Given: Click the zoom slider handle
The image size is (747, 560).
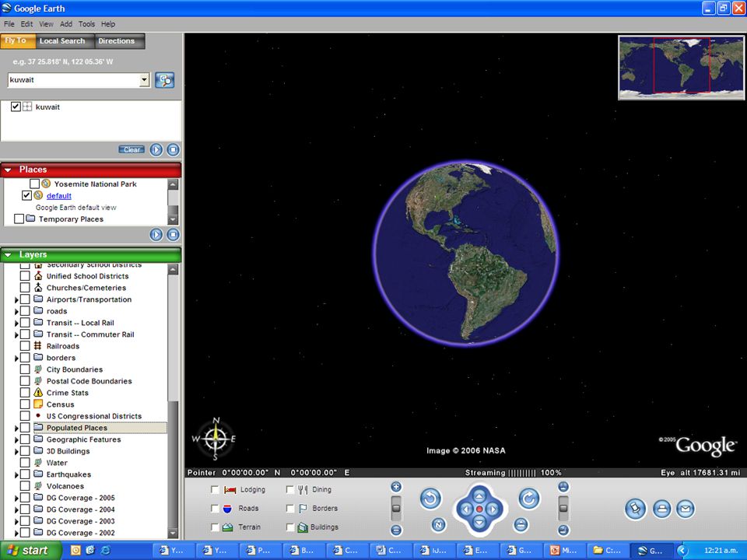Looking at the screenshot, I should coord(396,508).
